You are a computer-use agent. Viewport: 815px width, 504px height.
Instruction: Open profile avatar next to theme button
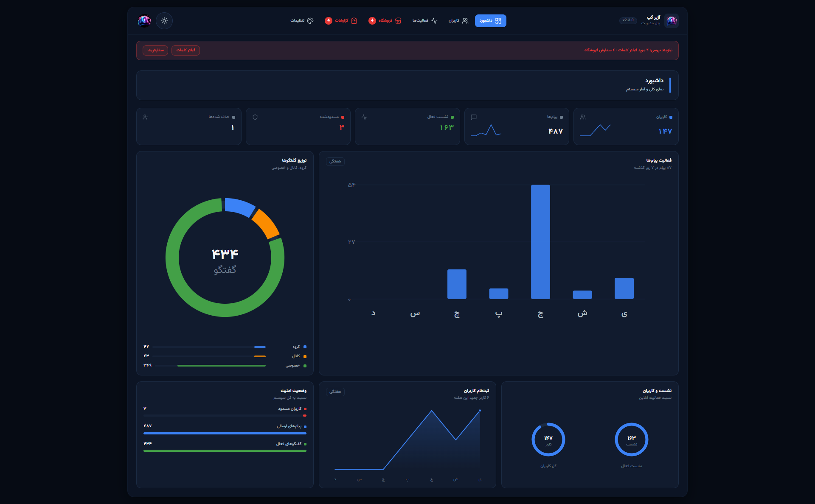point(144,21)
